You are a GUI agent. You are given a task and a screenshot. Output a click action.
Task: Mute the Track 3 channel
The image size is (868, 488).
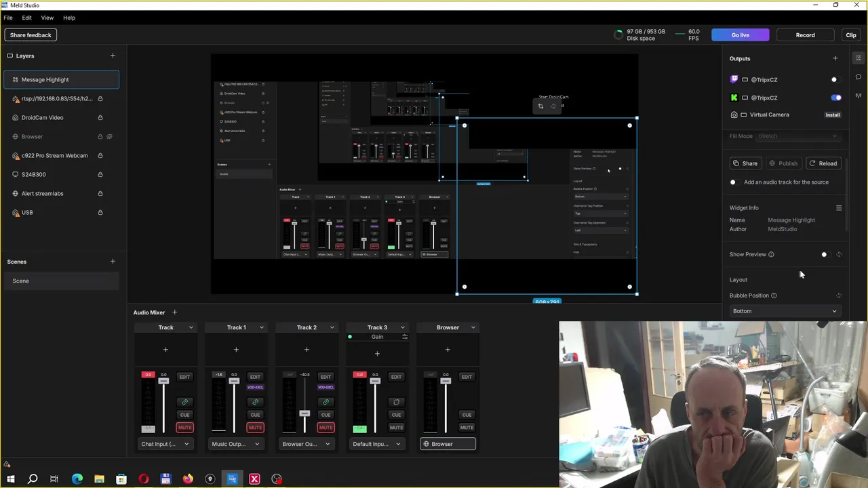coord(396,428)
